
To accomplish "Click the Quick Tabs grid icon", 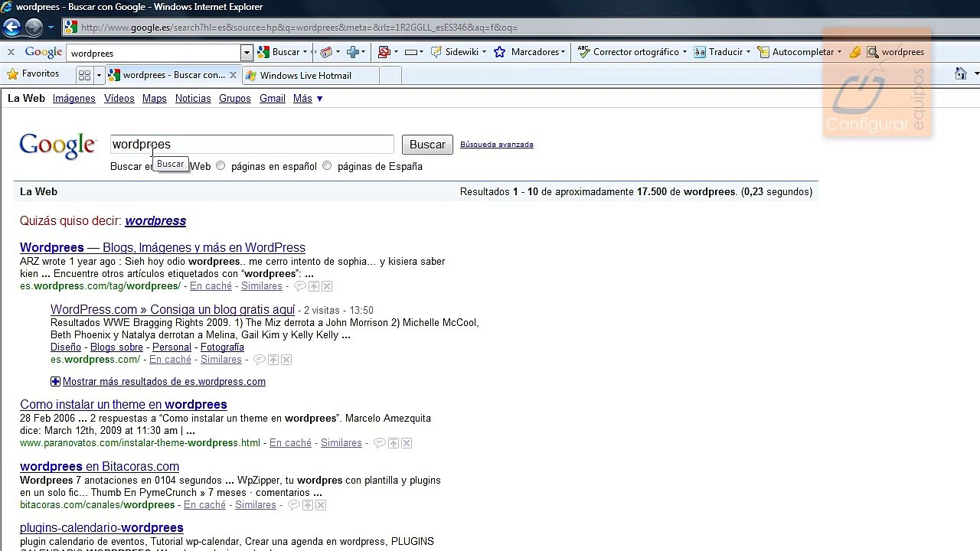I will [x=85, y=75].
